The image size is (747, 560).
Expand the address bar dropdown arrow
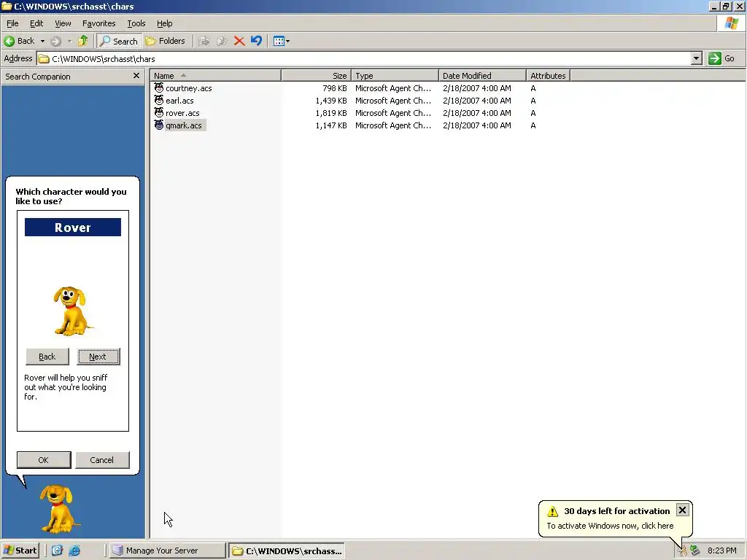pos(696,58)
